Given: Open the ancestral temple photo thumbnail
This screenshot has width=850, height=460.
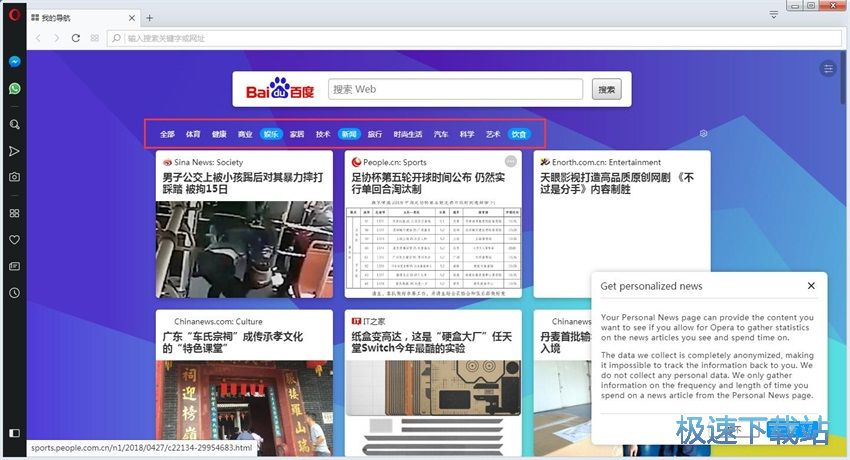Looking at the screenshot, I should (x=244, y=408).
